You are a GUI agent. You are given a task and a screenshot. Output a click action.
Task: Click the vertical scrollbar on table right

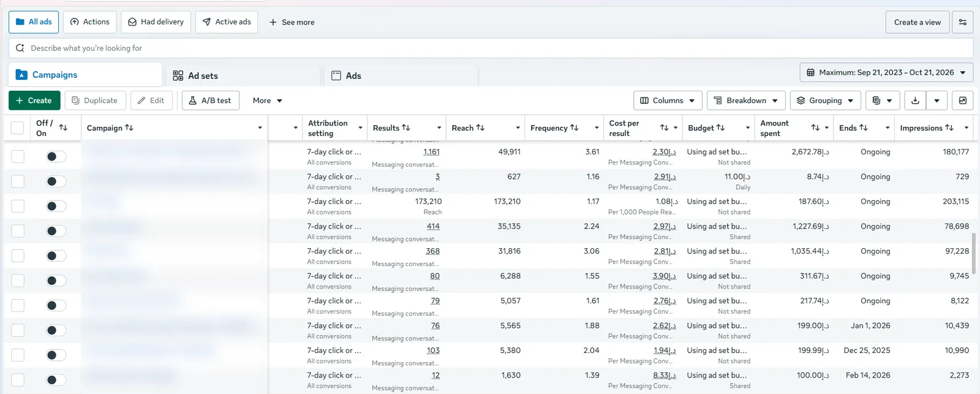point(974,253)
